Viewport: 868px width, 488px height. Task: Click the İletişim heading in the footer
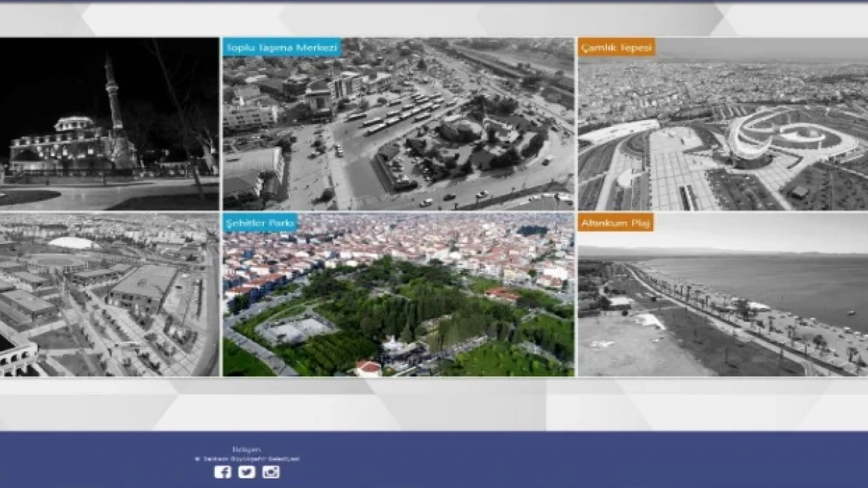[246, 449]
